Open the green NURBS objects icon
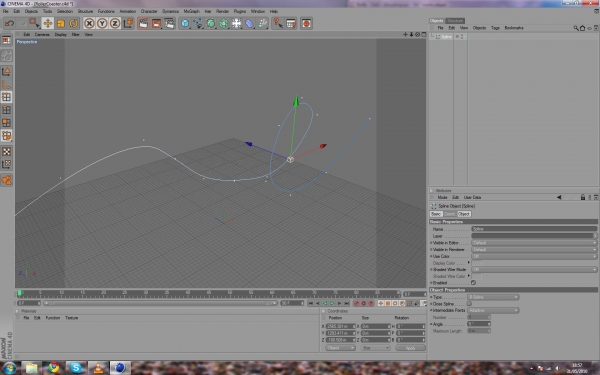 (x=211, y=23)
